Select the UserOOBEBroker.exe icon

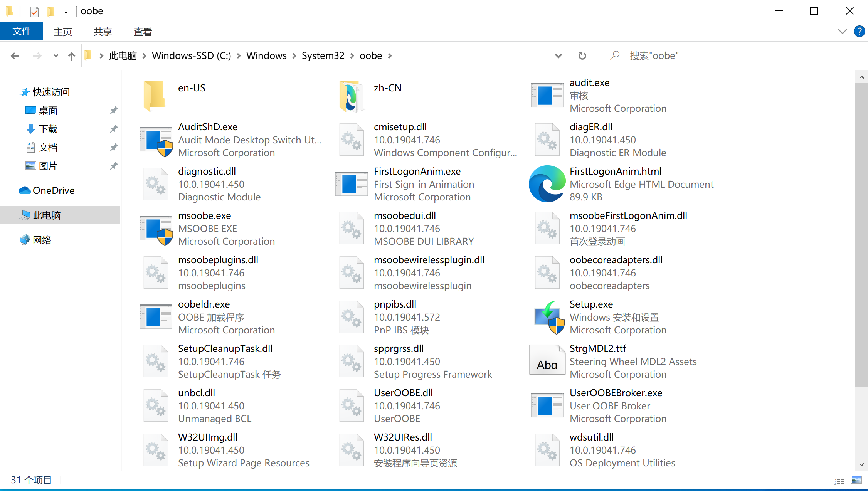(x=547, y=405)
